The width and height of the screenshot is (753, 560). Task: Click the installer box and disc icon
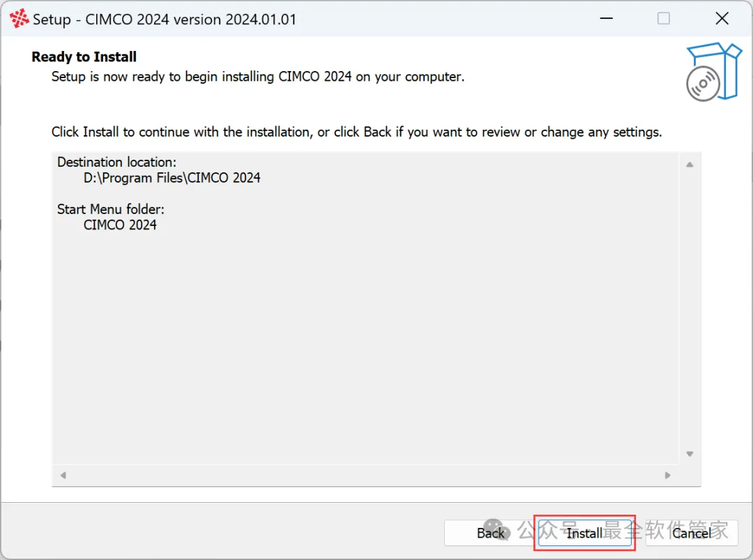(714, 72)
